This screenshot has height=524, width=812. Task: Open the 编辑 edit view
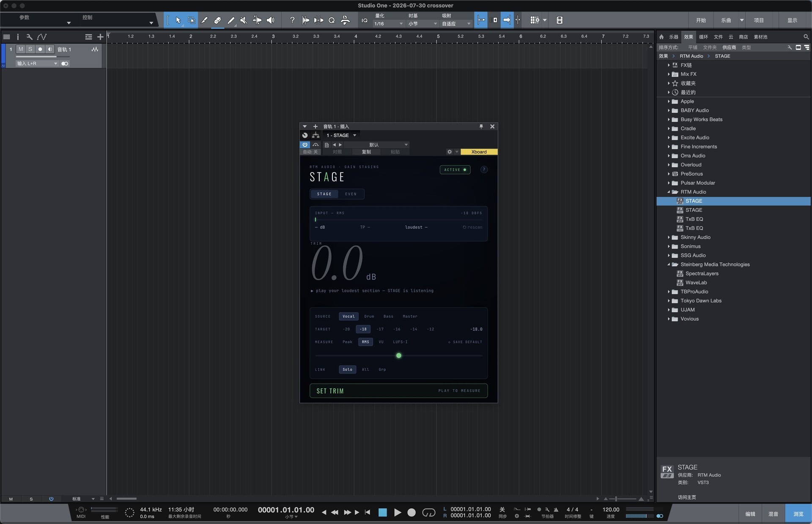[750, 514]
